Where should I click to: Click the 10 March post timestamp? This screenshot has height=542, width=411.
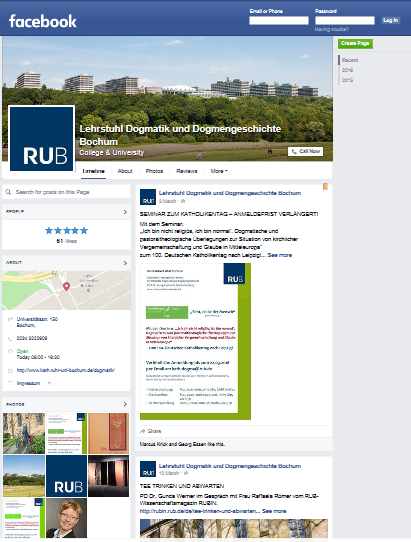point(169,473)
